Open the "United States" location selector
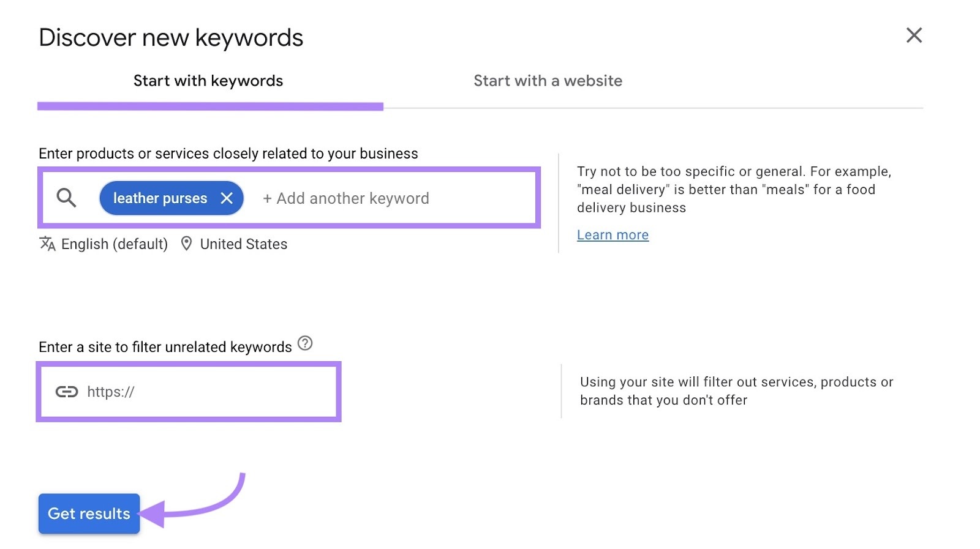Viewport: 980px width, 549px height. click(243, 244)
